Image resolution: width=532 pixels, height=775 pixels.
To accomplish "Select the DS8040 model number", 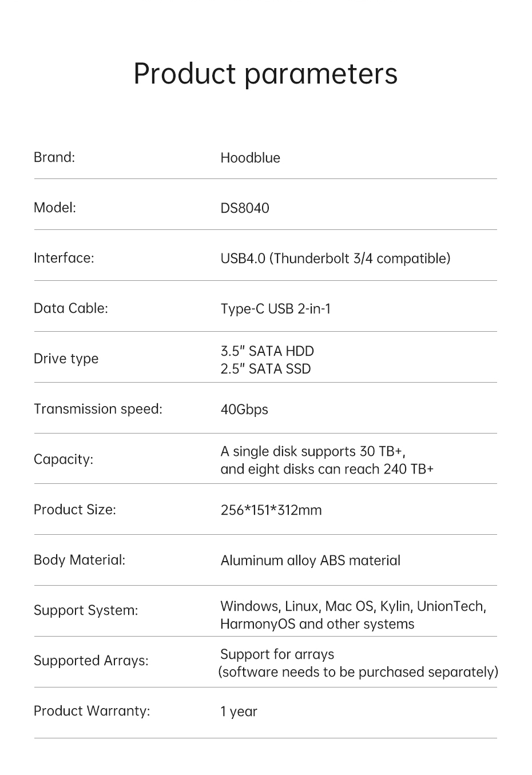I will (245, 208).
